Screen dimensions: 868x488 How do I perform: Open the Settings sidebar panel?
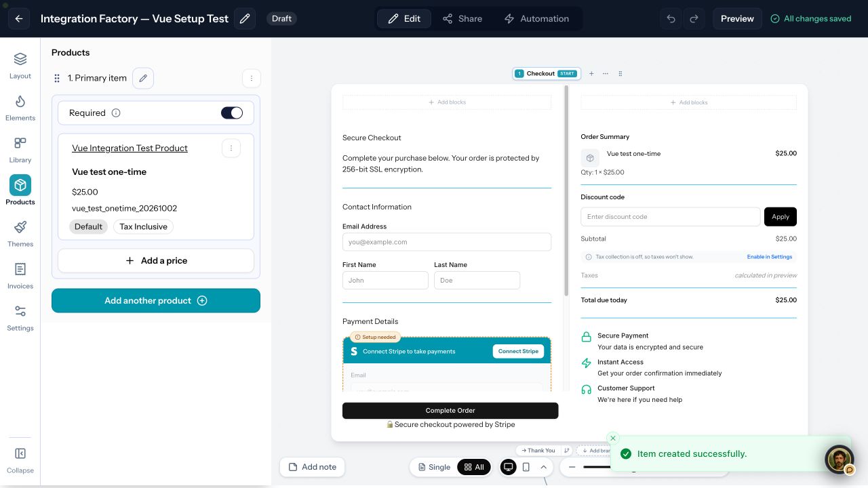coord(20,318)
